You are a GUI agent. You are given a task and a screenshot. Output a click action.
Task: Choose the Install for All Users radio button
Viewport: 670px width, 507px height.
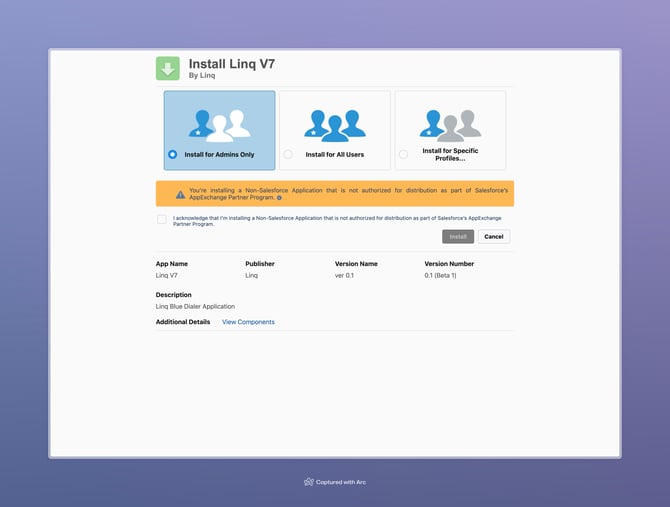[x=288, y=154]
